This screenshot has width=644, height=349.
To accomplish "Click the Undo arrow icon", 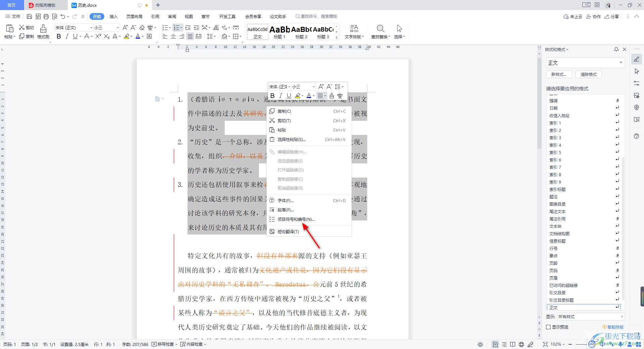I will (x=63, y=16).
